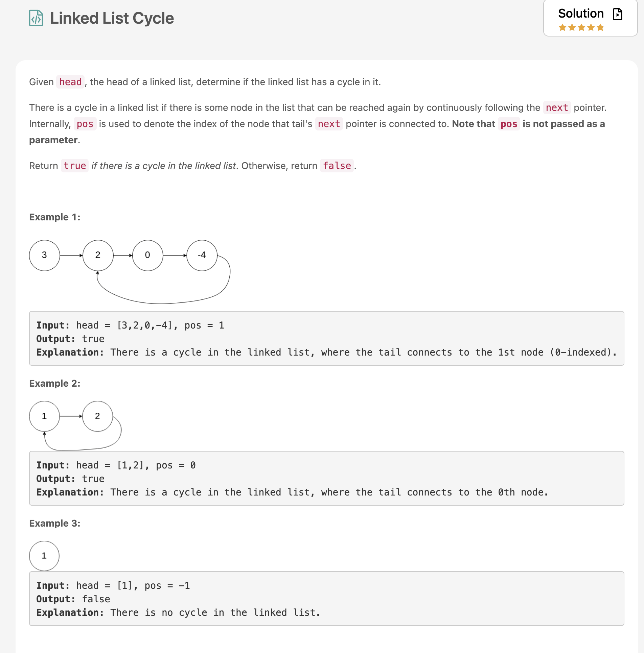Open the Example 1 heading entry
The width and height of the screenshot is (644, 653).
click(x=54, y=217)
